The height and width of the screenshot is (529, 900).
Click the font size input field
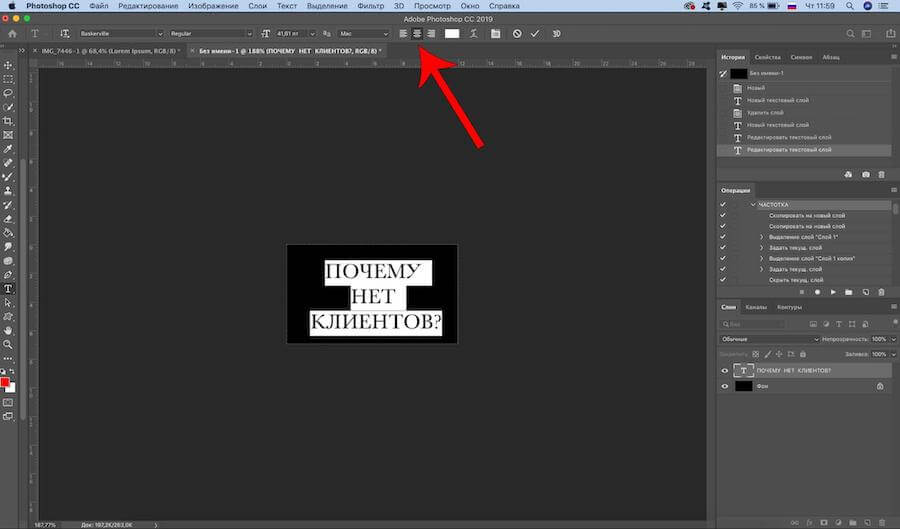pyautogui.click(x=291, y=33)
